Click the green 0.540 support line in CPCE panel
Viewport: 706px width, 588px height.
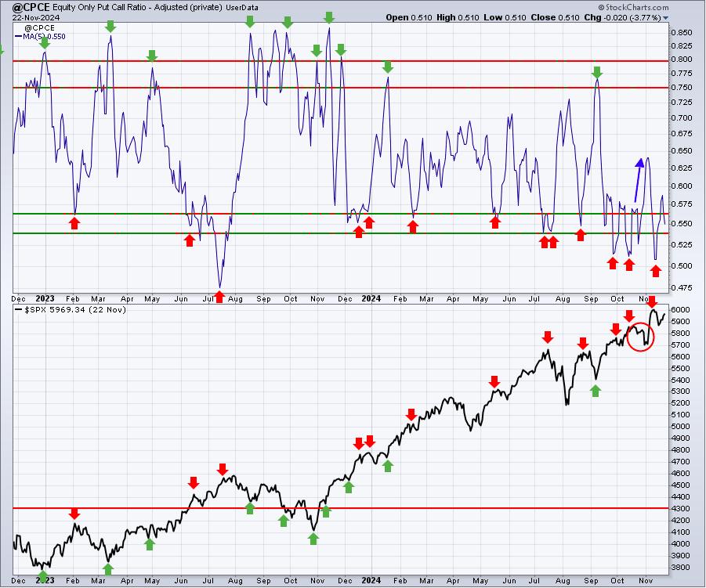click(x=340, y=233)
